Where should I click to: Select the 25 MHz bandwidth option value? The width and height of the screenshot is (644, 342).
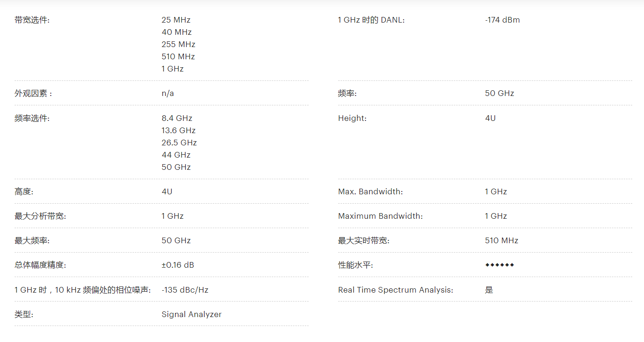[x=176, y=20]
